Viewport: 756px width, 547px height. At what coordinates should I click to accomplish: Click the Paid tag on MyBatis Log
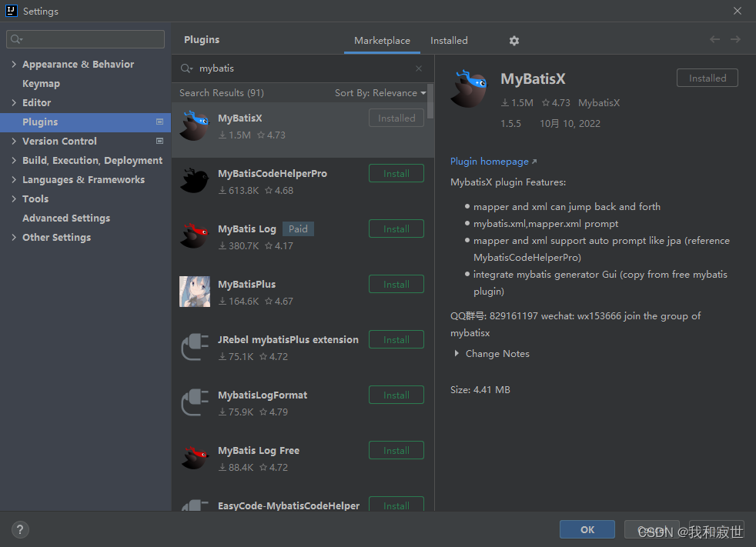coord(298,229)
